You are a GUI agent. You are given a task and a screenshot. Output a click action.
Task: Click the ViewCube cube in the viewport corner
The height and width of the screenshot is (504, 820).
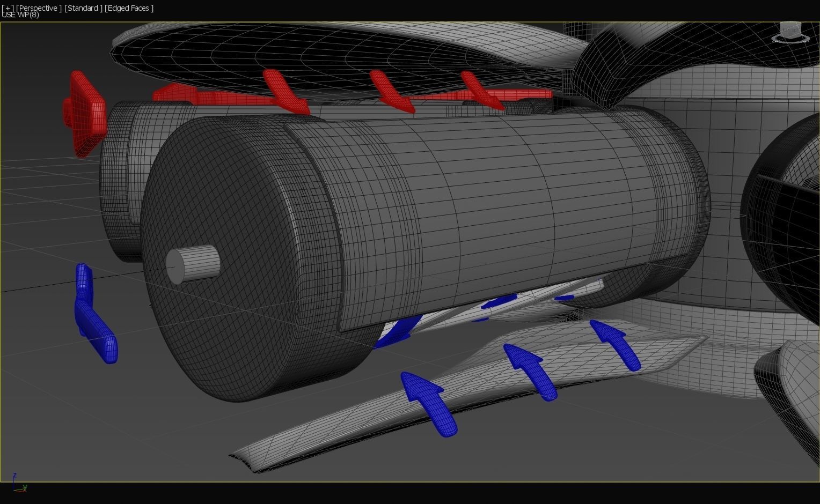pos(791,29)
